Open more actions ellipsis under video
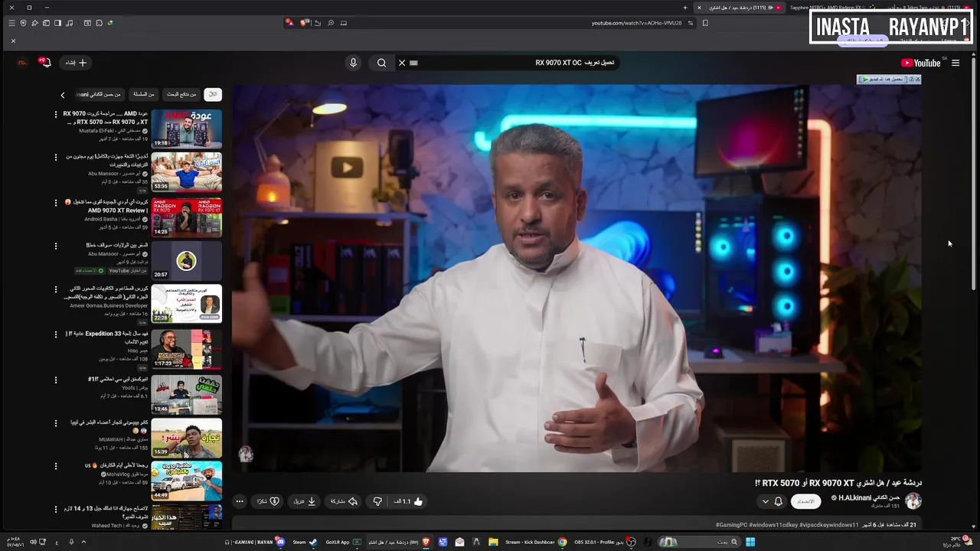Image resolution: width=980 pixels, height=551 pixels. pos(240,501)
